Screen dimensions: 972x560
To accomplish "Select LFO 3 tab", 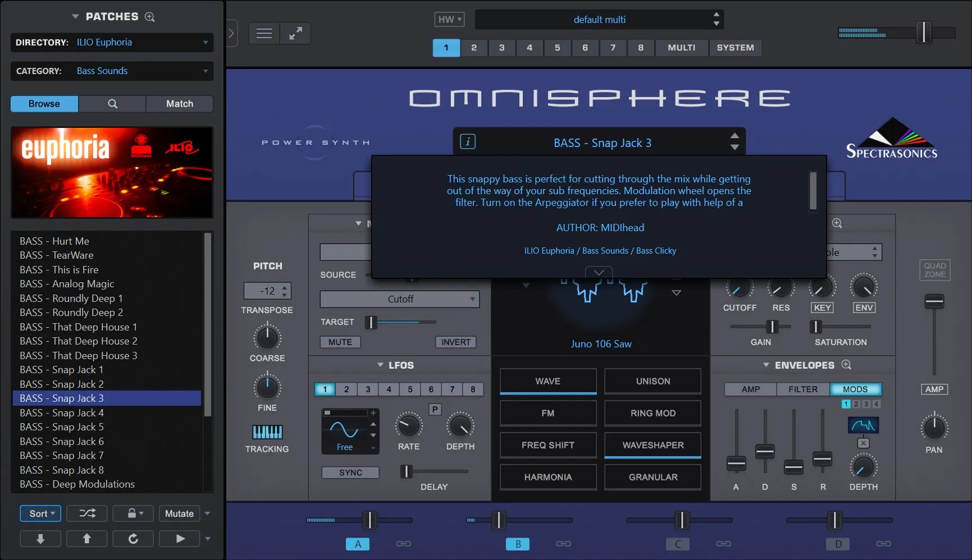I will pyautogui.click(x=368, y=389).
